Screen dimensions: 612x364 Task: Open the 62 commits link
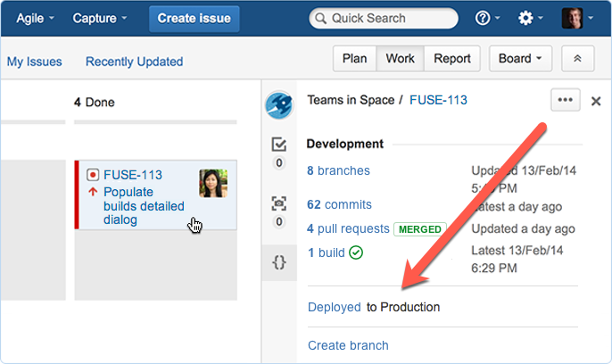click(x=339, y=204)
